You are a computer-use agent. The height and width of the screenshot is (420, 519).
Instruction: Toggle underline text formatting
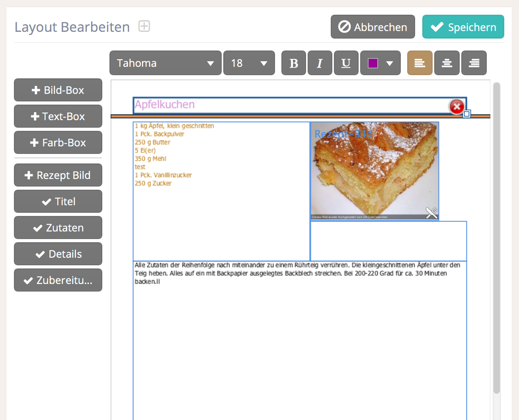[346, 63]
